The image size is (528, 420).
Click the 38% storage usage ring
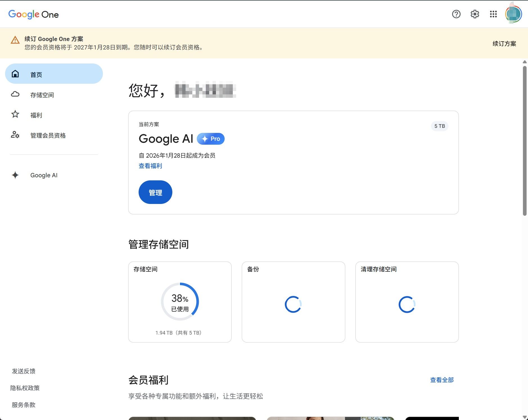[180, 302]
